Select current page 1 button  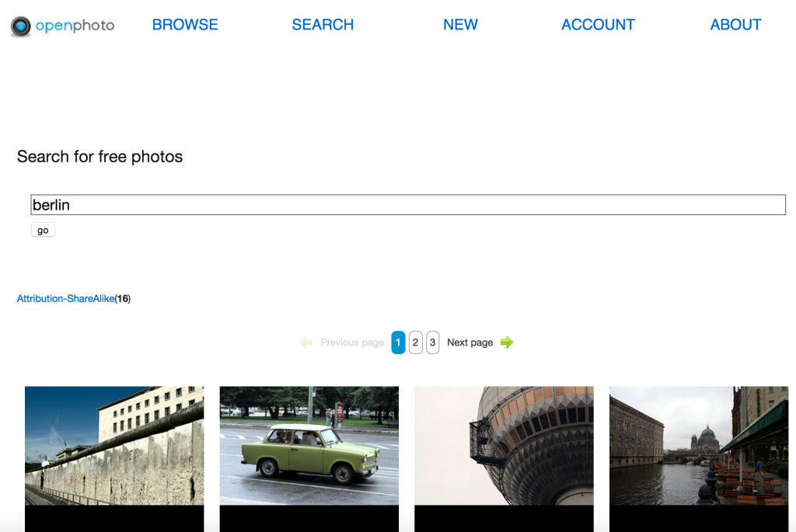[x=398, y=342]
